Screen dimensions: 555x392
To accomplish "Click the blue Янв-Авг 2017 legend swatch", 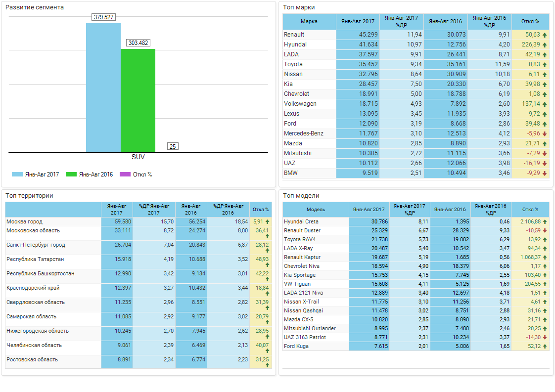I will (17, 174).
